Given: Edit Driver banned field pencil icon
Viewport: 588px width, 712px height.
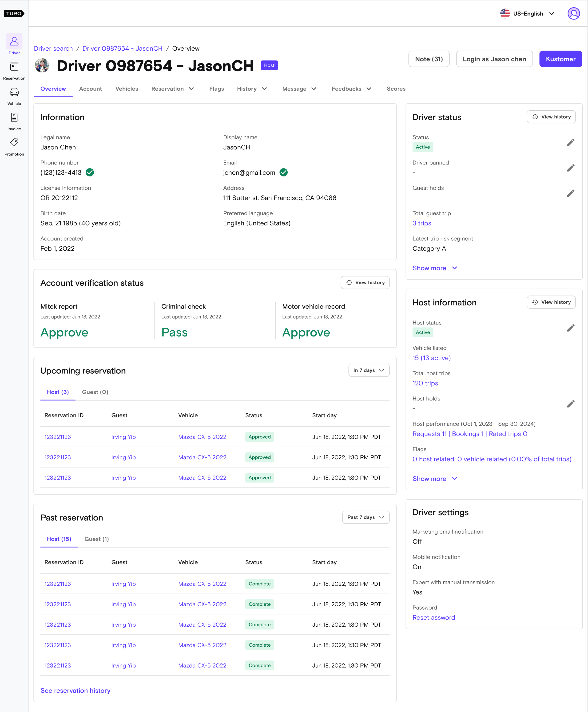Looking at the screenshot, I should 570,168.
